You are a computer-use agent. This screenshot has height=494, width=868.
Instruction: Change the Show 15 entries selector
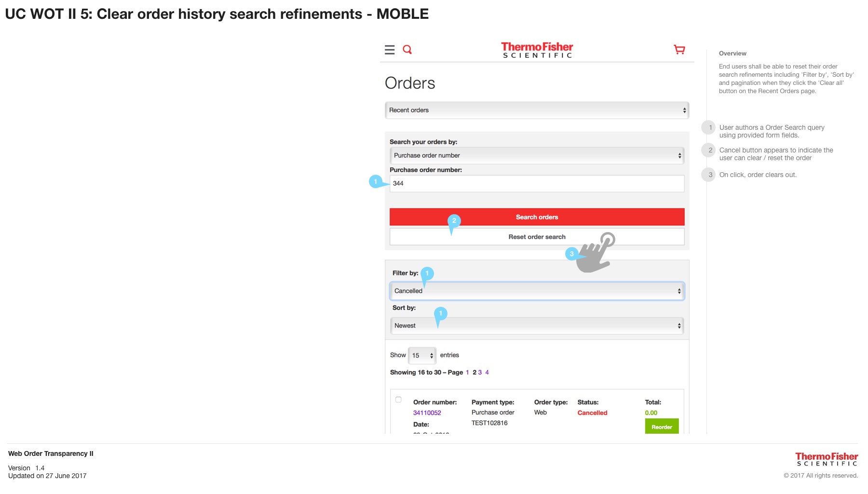422,356
